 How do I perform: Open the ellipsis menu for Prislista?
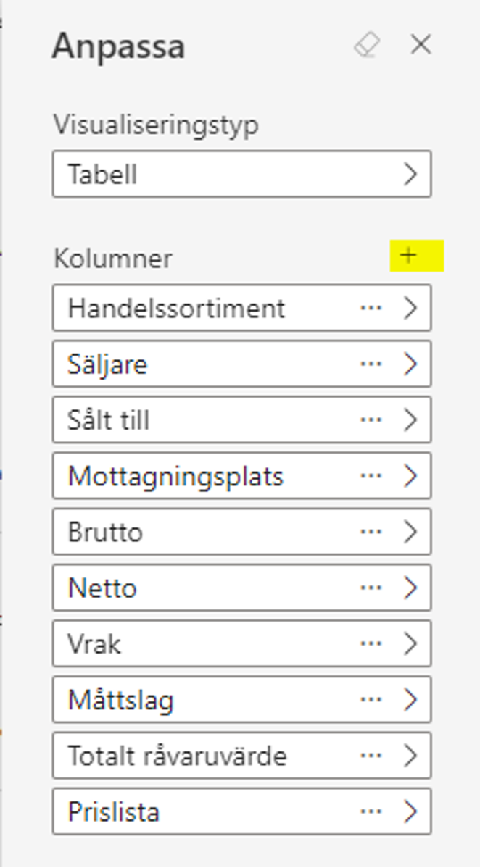pyautogui.click(x=371, y=811)
